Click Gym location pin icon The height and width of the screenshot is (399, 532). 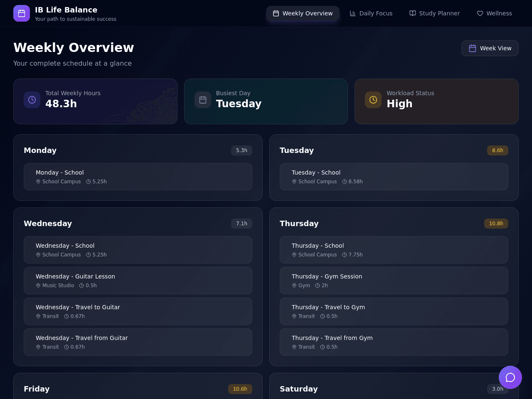(294, 286)
